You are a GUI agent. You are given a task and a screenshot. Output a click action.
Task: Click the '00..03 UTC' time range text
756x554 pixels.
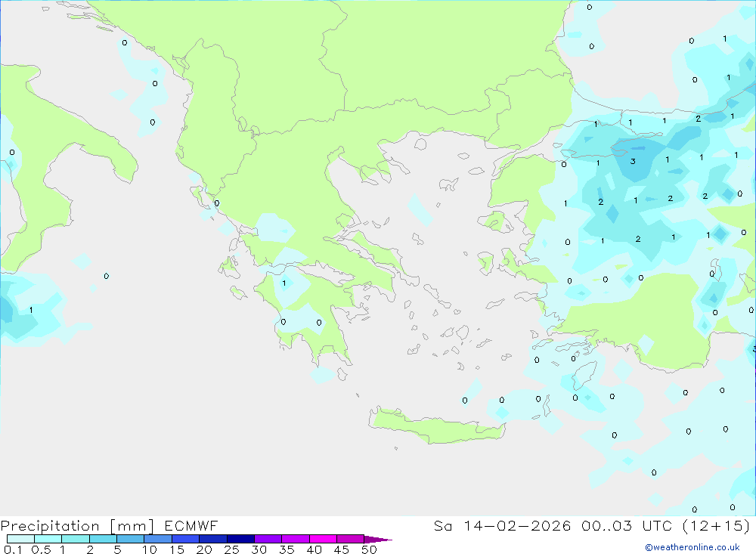pos(627,525)
